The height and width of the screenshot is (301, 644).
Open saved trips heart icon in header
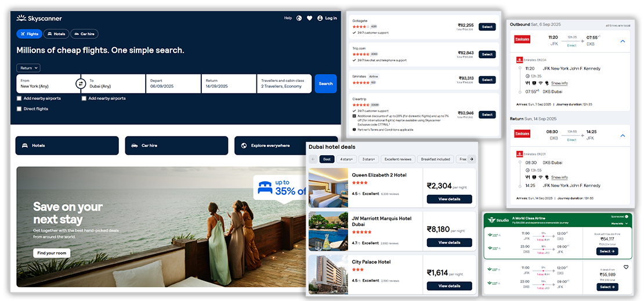coord(310,18)
